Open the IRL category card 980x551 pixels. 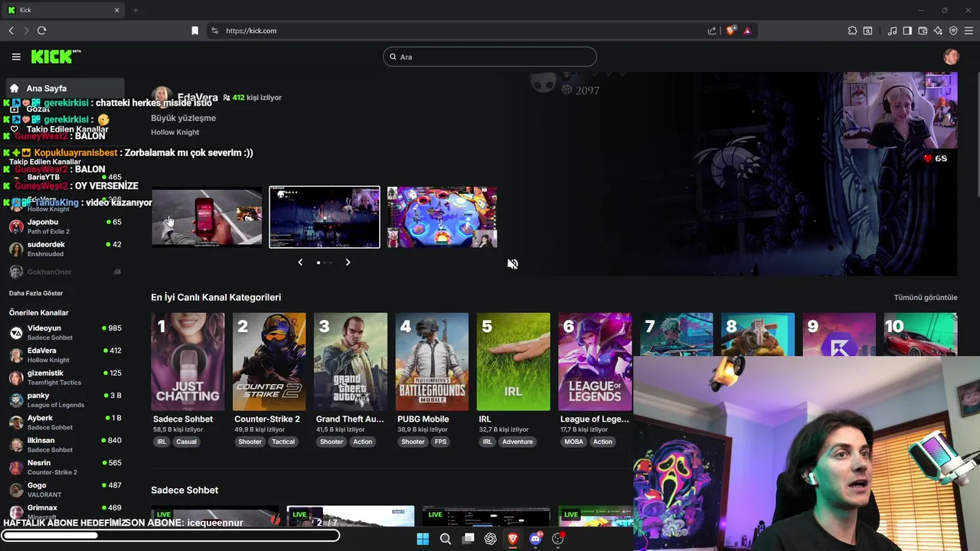point(513,362)
